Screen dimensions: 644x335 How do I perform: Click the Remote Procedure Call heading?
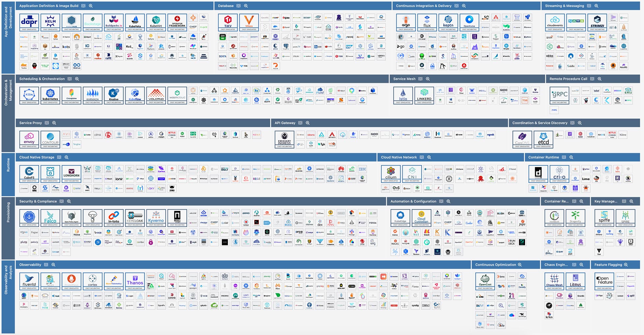568,79
